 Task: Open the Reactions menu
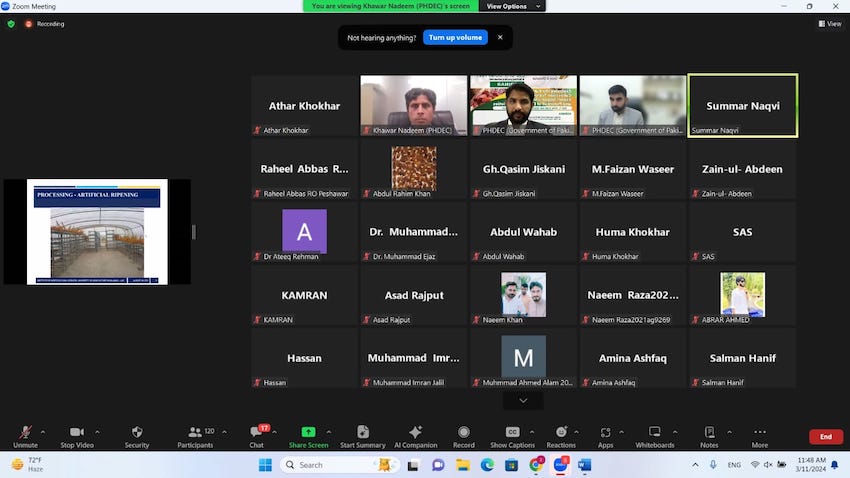tap(560, 435)
